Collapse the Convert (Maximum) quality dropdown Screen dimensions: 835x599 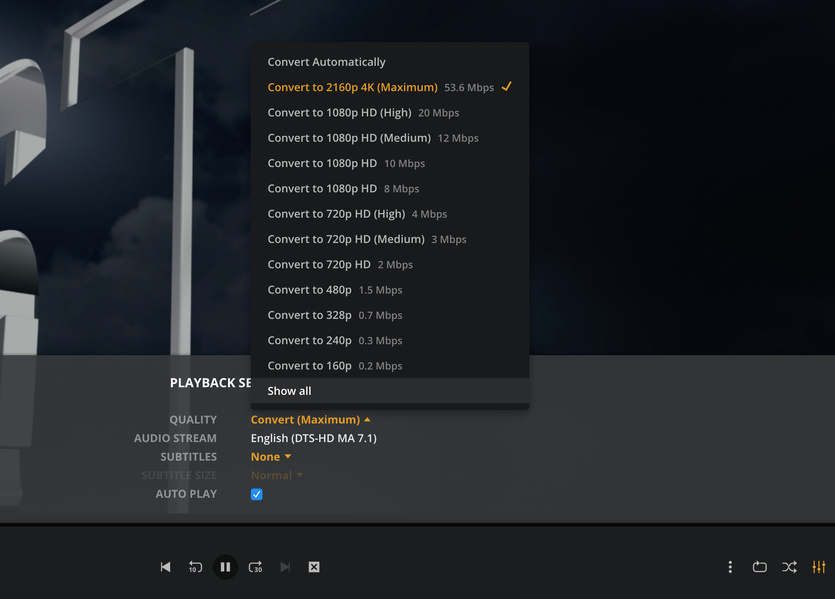(310, 420)
